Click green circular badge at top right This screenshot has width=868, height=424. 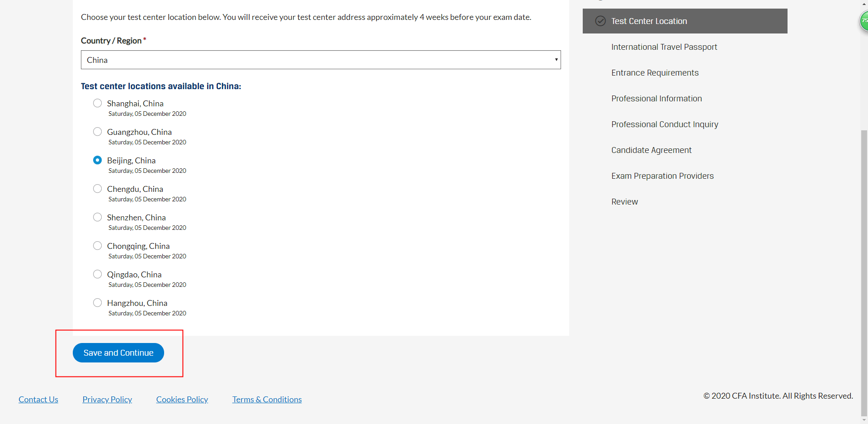pos(864,21)
